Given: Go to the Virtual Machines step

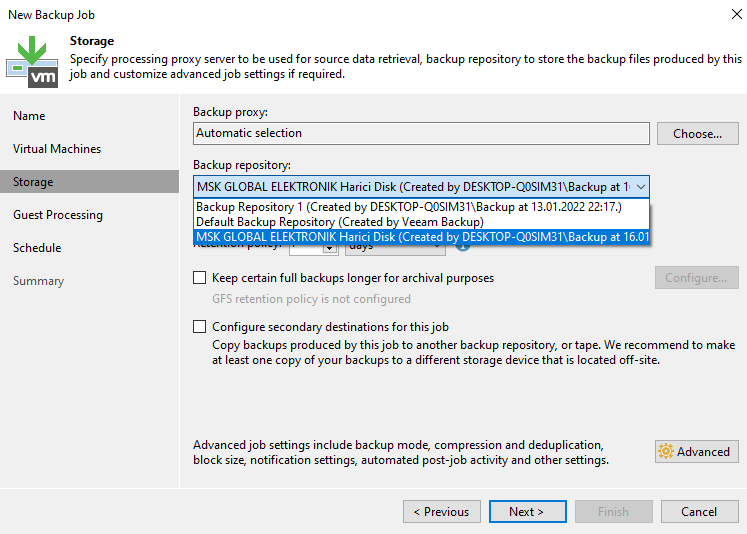Looking at the screenshot, I should 57,149.
